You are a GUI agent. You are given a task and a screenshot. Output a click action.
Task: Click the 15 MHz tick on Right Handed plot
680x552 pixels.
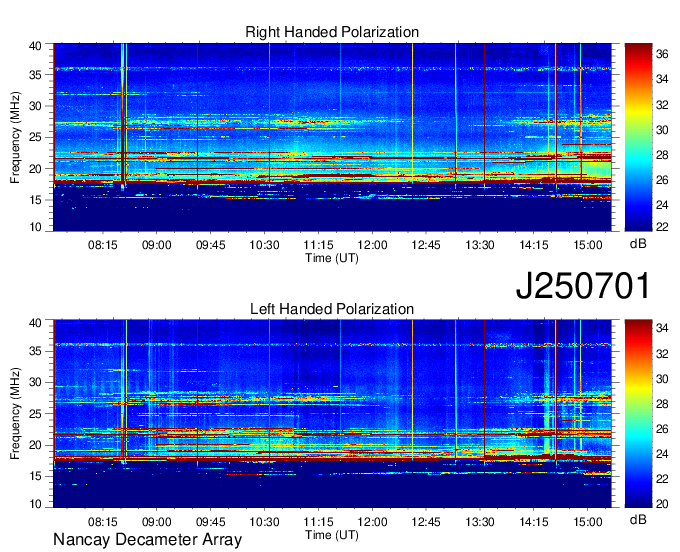tap(35, 200)
